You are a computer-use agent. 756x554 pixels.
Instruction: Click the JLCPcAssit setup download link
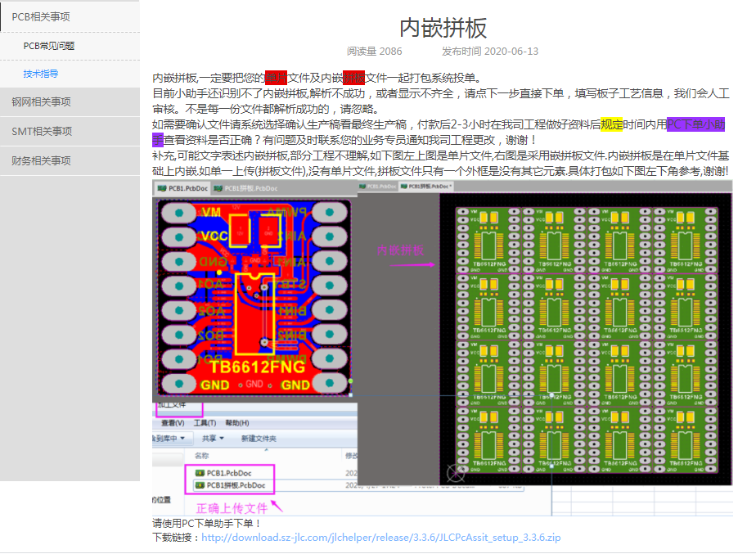(380, 538)
